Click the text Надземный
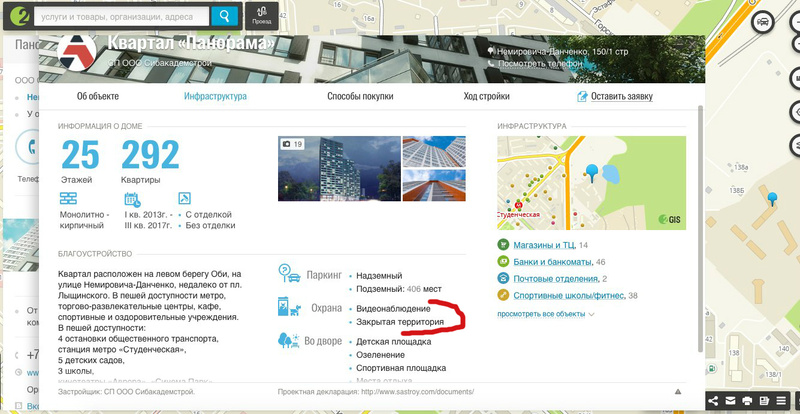Image resolution: width=800 pixels, height=414 pixels. click(379, 276)
